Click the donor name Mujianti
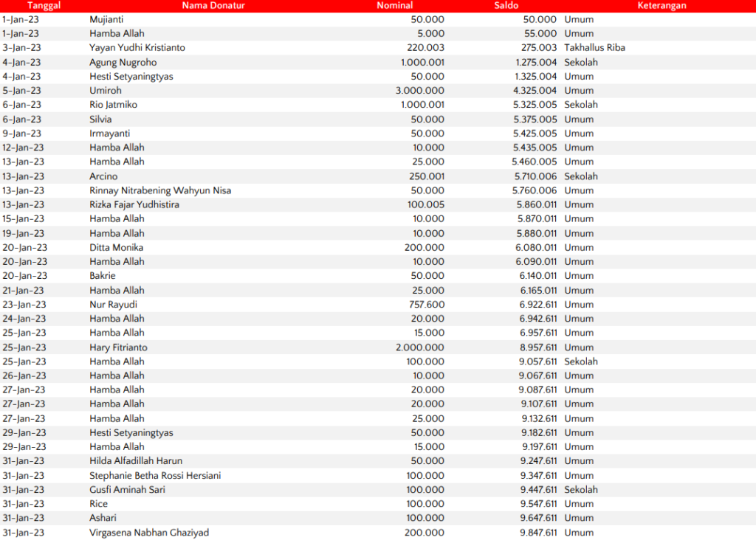Viewport: 756px width, 540px height. pyautogui.click(x=108, y=19)
